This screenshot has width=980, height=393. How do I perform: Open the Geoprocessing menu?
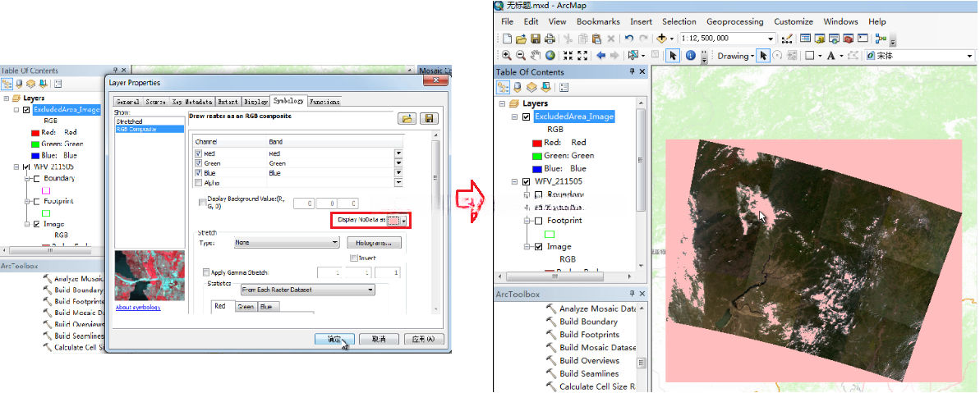pos(735,22)
